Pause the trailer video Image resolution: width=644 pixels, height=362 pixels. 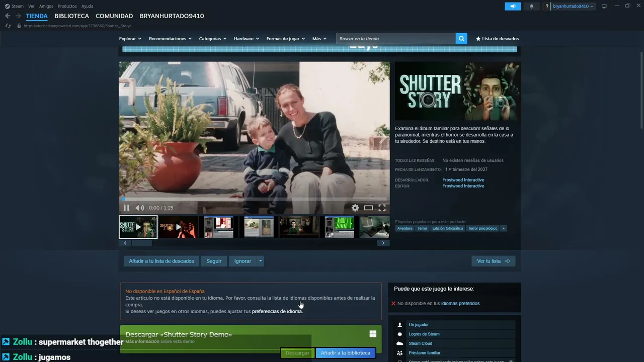(126, 208)
